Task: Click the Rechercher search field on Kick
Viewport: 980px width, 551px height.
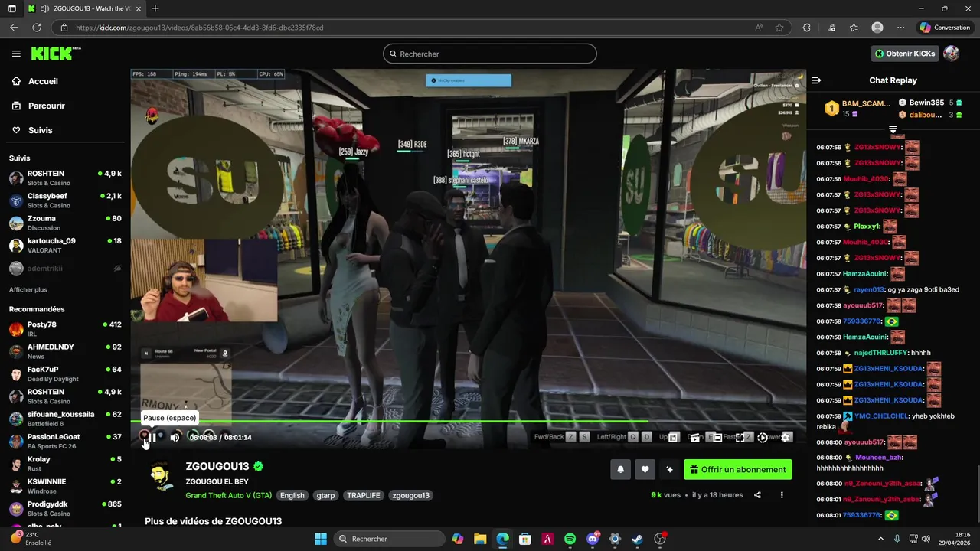Action: coord(490,54)
